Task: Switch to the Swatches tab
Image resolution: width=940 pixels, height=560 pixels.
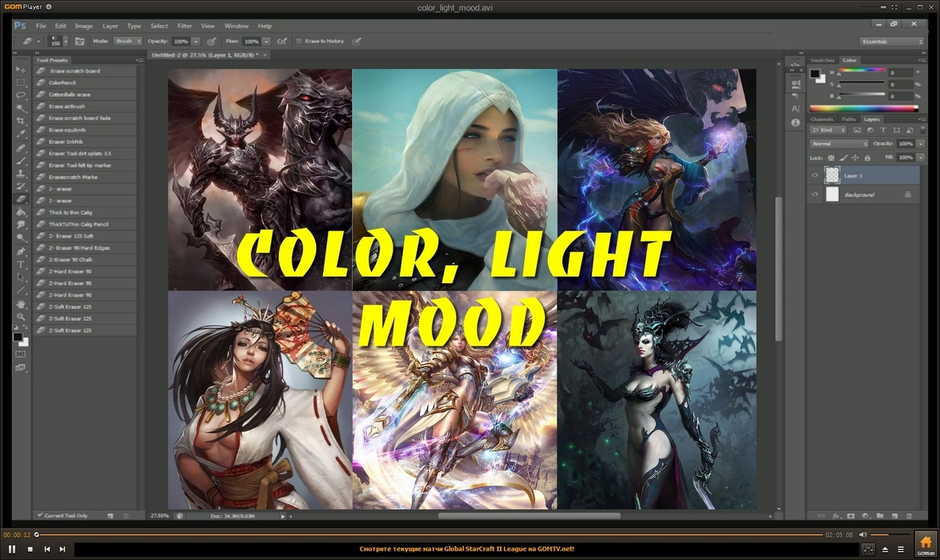Action: pyautogui.click(x=822, y=60)
